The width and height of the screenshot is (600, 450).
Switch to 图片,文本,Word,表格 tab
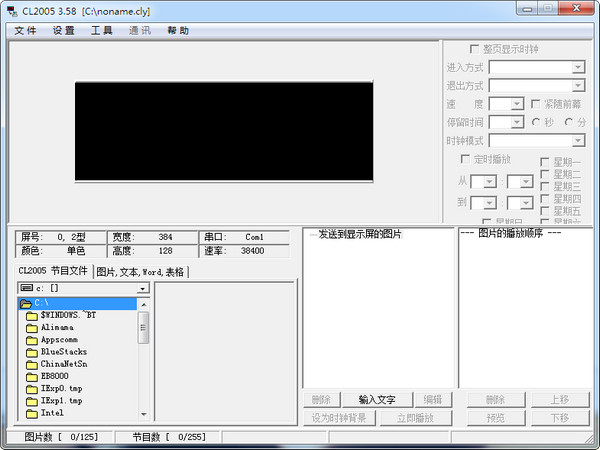pos(140,272)
